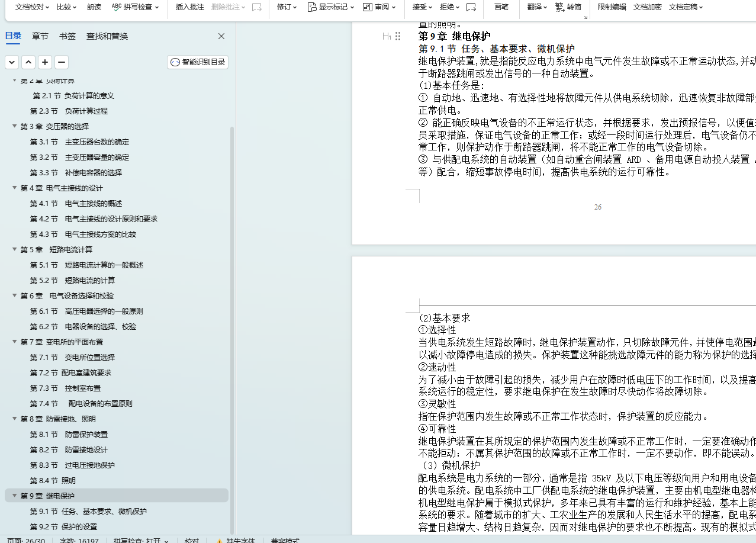Go to 第4.3节 电气主接线方案的比较
This screenshot has width=756, height=543.
[x=83, y=234]
